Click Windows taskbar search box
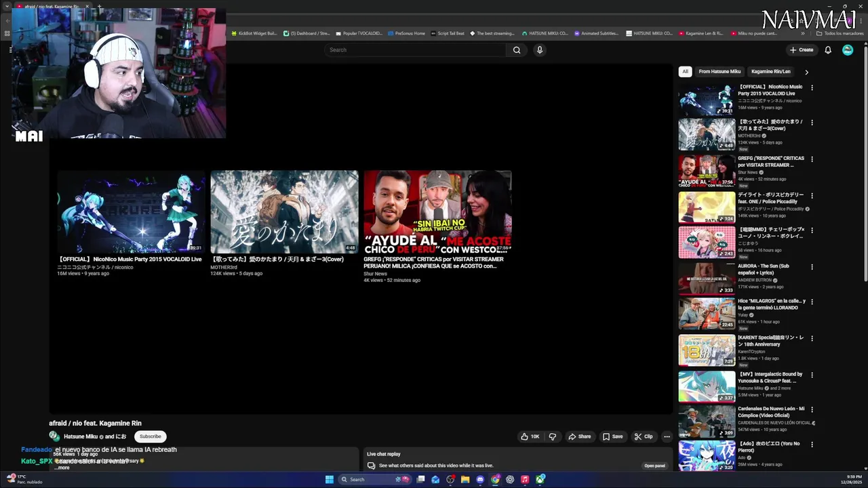868x488 pixels. 376,479
